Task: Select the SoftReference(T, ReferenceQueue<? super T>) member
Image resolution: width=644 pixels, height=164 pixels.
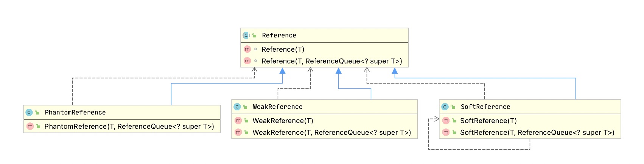Action: tap(537, 132)
